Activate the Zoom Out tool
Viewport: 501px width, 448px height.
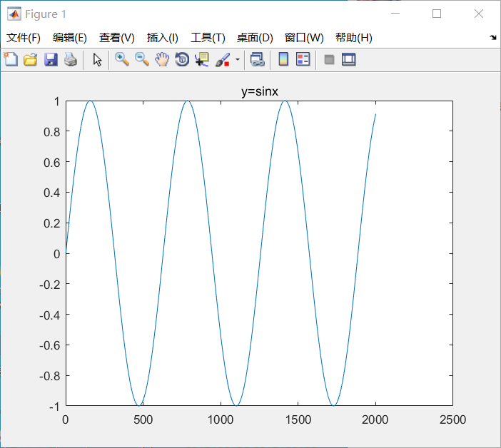point(142,59)
